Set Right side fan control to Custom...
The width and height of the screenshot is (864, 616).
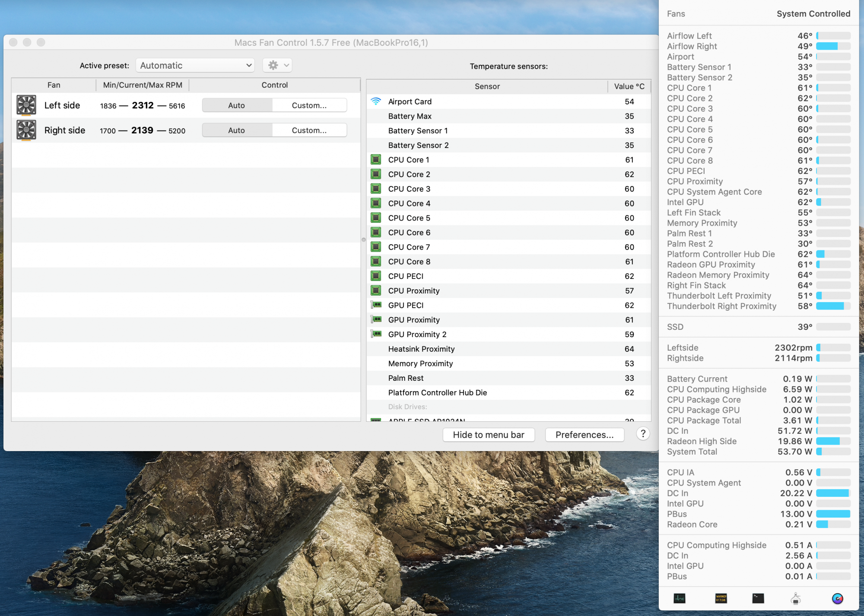(309, 130)
